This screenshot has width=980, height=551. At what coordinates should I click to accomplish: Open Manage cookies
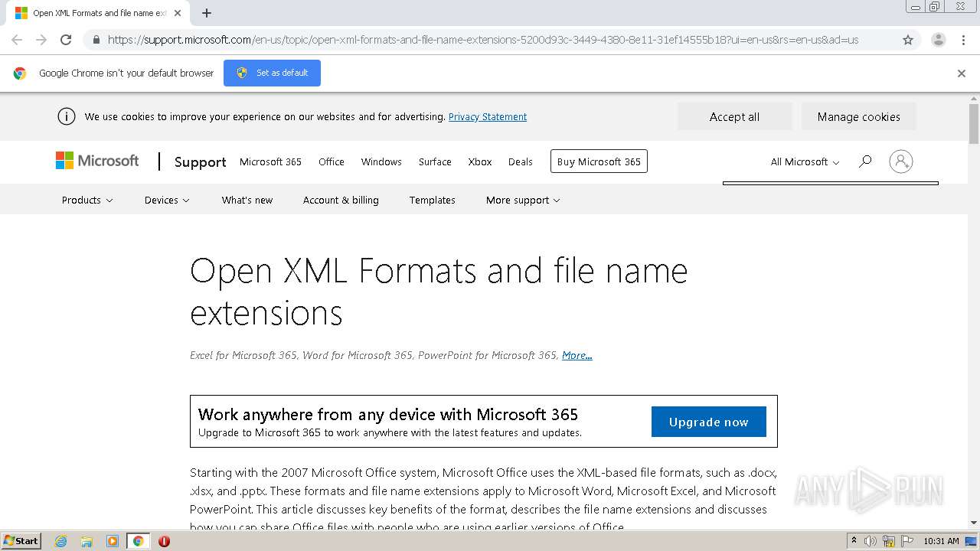(x=858, y=116)
